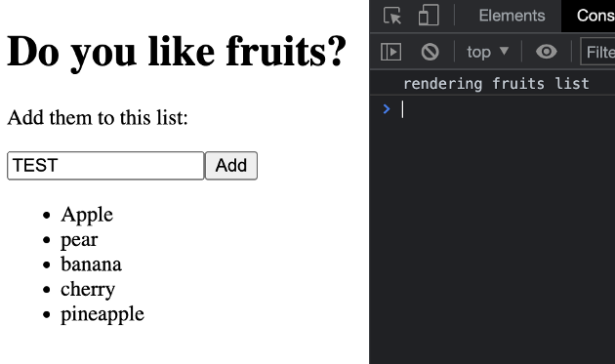This screenshot has height=364, width=615.
Task: Click the pear list item
Action: [x=79, y=240]
